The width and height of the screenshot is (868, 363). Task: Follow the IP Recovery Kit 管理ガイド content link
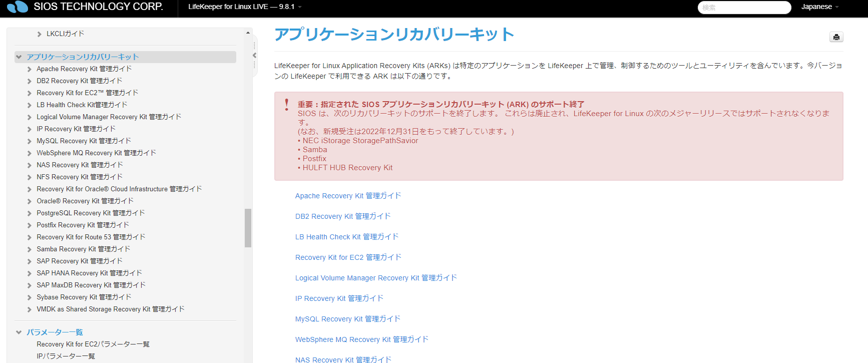339,298
